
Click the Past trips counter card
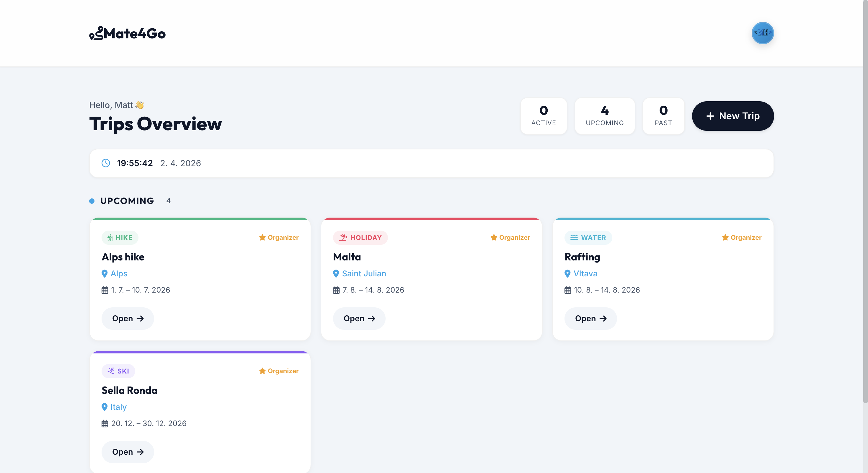click(x=663, y=116)
